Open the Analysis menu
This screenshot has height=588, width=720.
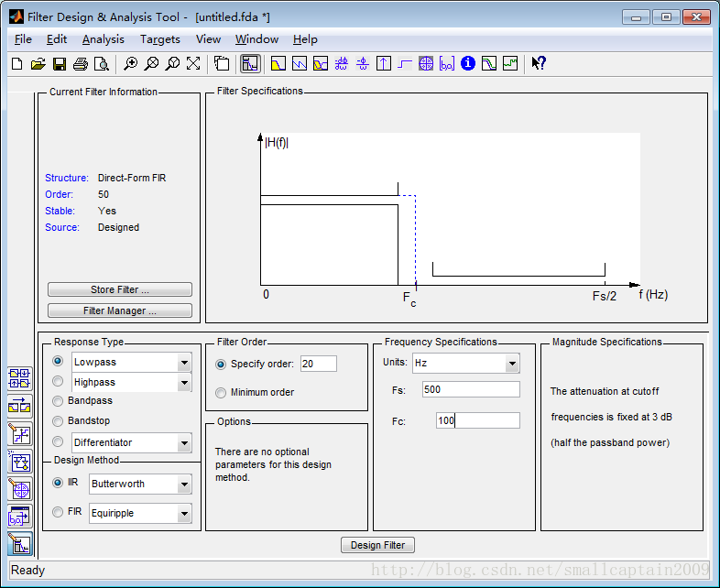104,39
